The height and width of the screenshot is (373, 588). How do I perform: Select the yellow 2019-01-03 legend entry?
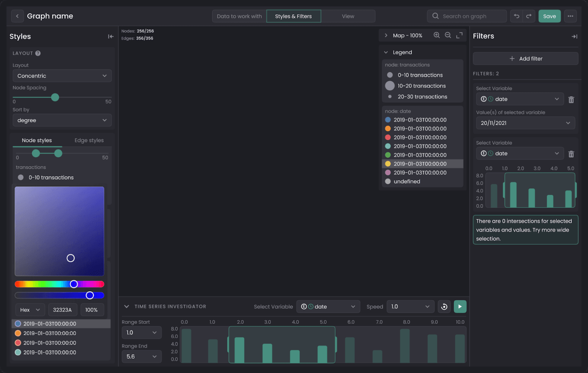(420, 164)
